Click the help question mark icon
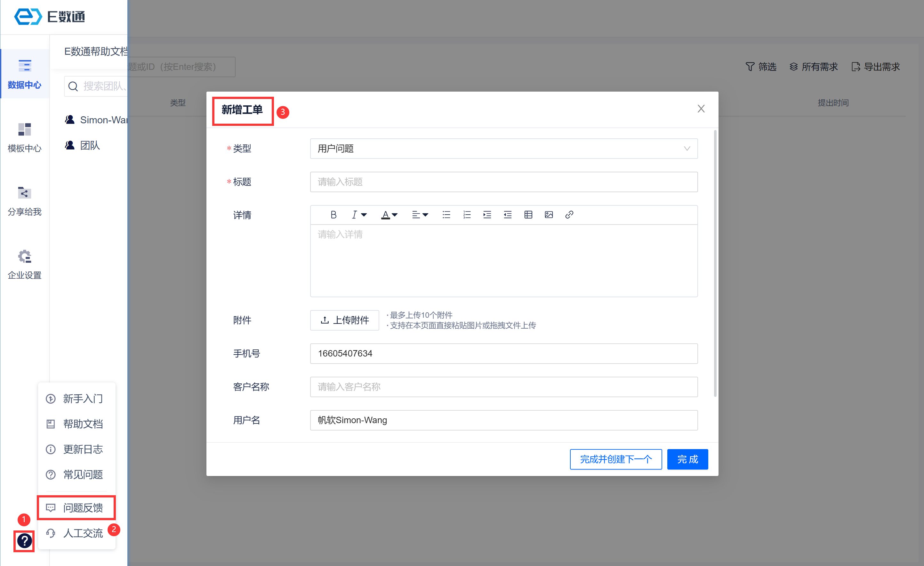This screenshot has width=924, height=566. pyautogui.click(x=24, y=541)
